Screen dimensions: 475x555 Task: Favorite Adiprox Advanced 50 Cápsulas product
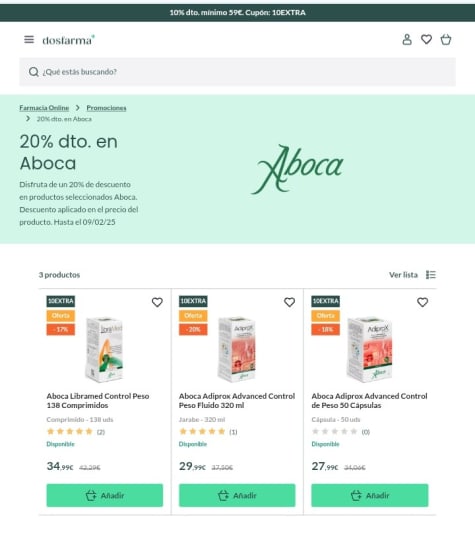(422, 302)
